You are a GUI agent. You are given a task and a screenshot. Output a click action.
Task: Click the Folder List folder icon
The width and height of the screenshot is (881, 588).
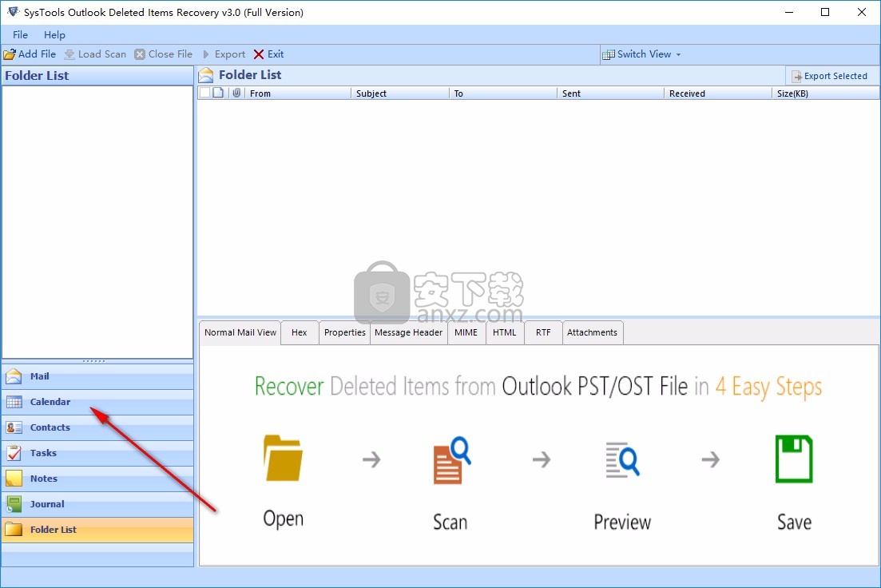tap(14, 530)
